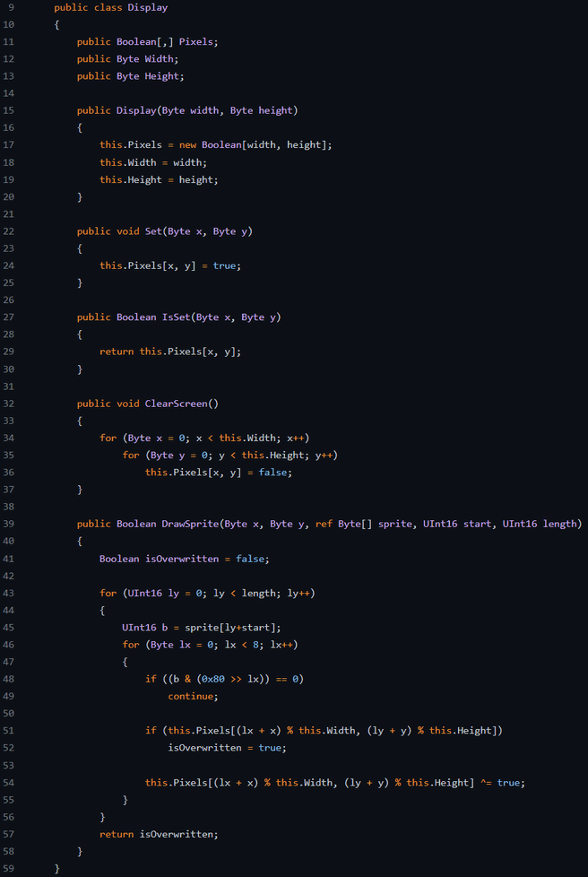Click the 'true' literal on line 24
588x877 pixels.
point(224,266)
